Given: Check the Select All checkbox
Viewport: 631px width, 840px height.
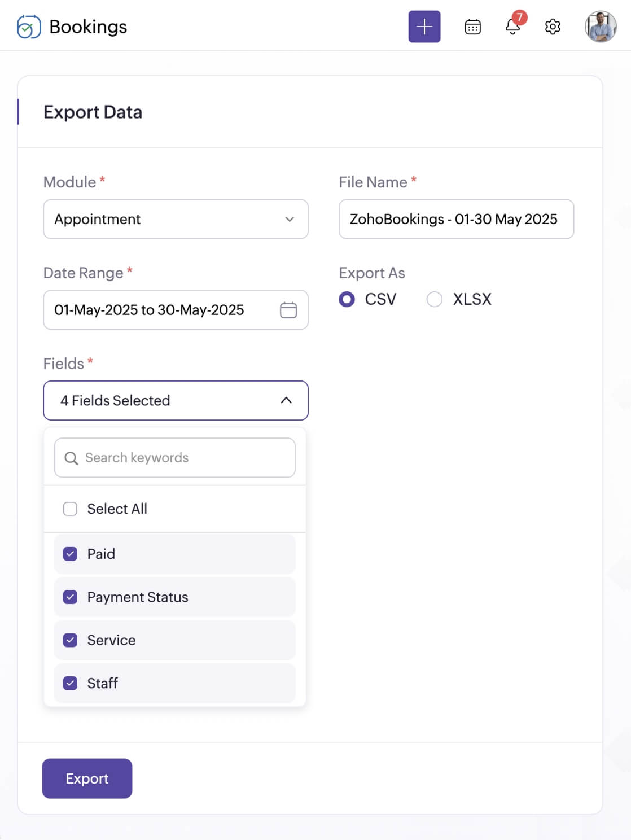Looking at the screenshot, I should [x=71, y=509].
